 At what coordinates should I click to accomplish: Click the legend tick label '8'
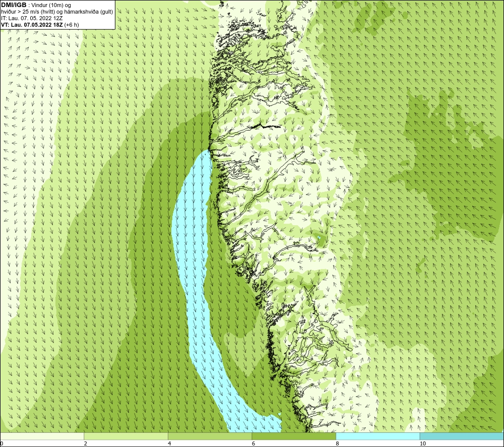338,443
